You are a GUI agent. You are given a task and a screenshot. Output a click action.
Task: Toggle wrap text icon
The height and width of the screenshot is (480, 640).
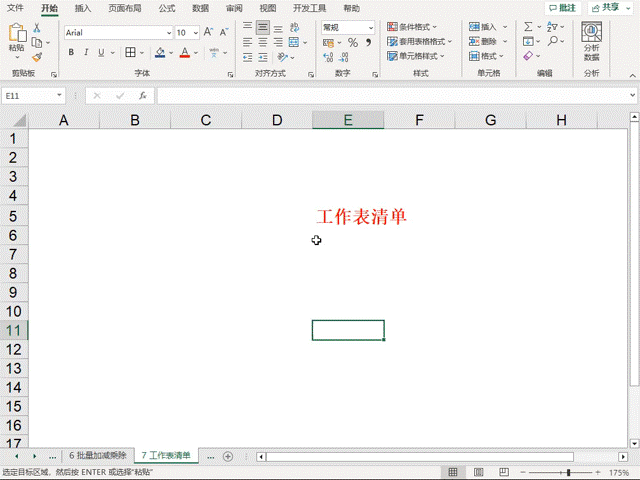[294, 27]
